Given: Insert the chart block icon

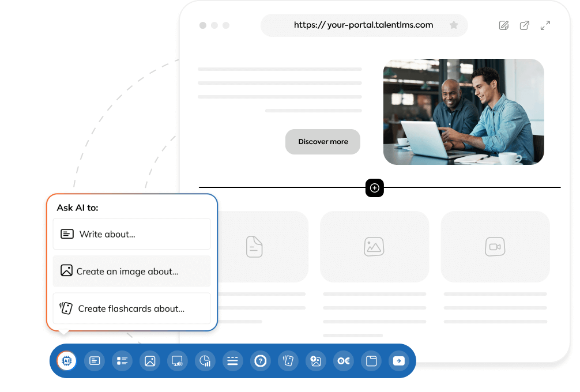Looking at the screenshot, I should point(205,361).
